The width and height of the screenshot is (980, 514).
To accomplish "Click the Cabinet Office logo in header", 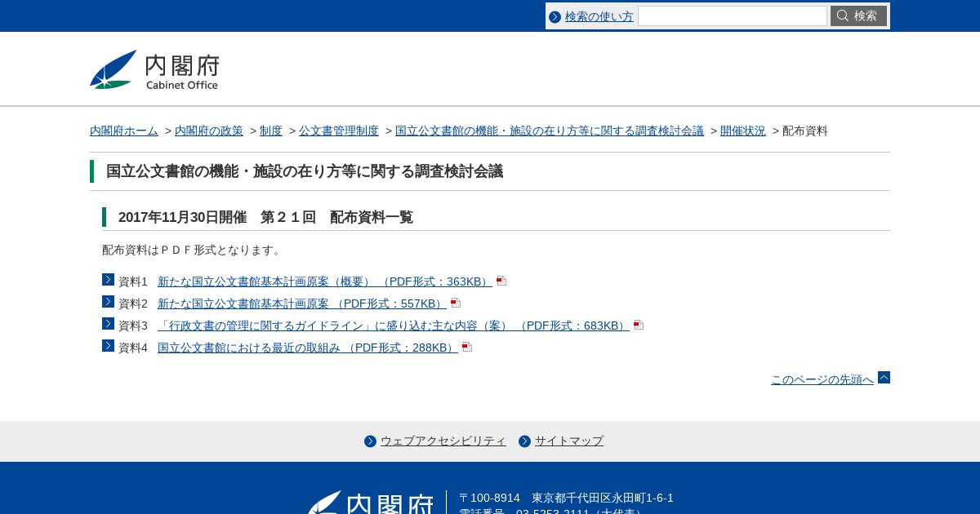I will pyautogui.click(x=154, y=70).
